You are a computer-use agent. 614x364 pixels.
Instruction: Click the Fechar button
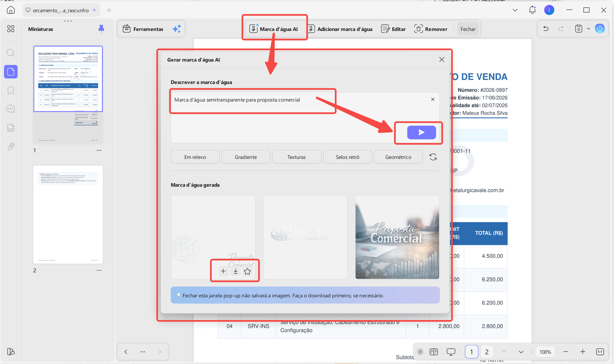(x=468, y=29)
